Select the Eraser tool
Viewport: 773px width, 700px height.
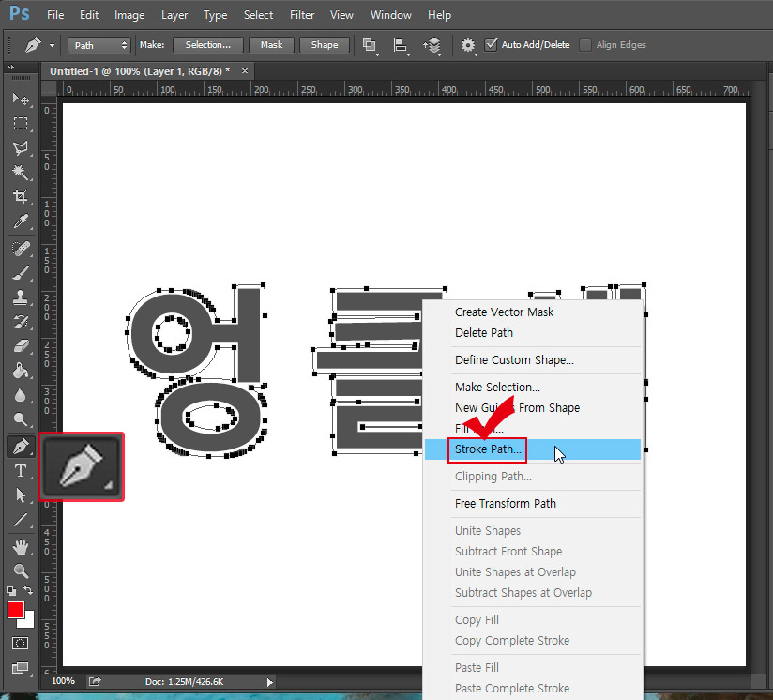point(21,346)
